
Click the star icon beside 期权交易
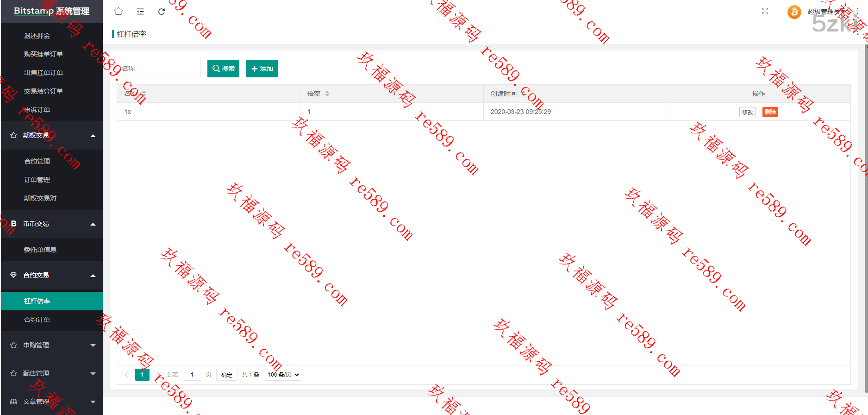[13, 135]
